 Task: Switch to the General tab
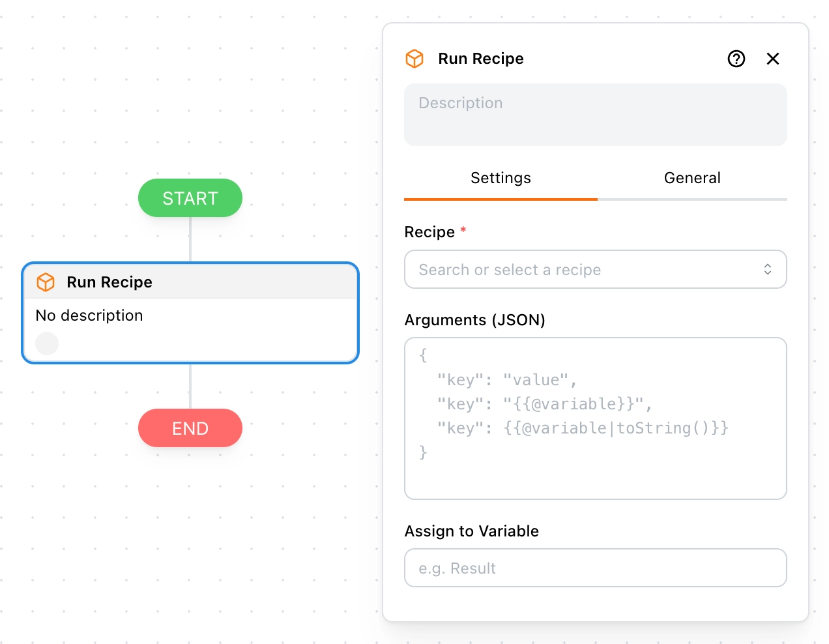click(691, 178)
